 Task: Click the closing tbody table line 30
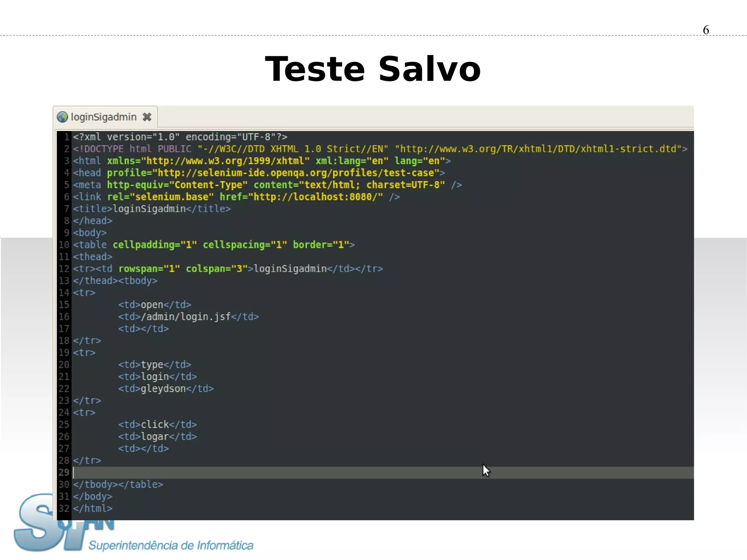(118, 485)
